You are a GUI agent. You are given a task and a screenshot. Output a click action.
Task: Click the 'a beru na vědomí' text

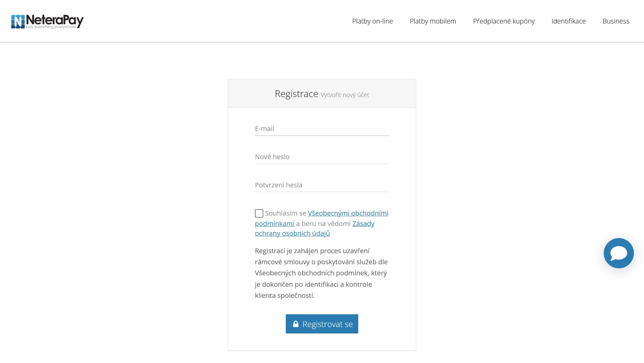(x=323, y=224)
